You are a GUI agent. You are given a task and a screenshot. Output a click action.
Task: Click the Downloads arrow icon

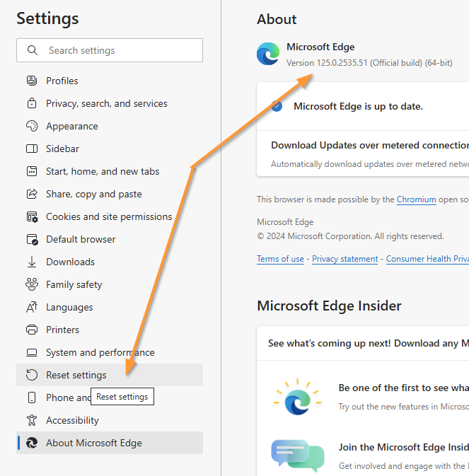tap(32, 262)
